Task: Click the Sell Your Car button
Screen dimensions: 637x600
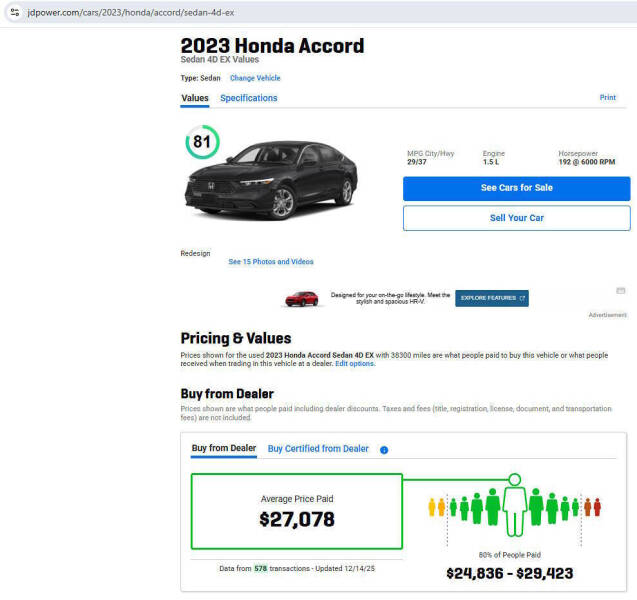Action: [x=517, y=218]
